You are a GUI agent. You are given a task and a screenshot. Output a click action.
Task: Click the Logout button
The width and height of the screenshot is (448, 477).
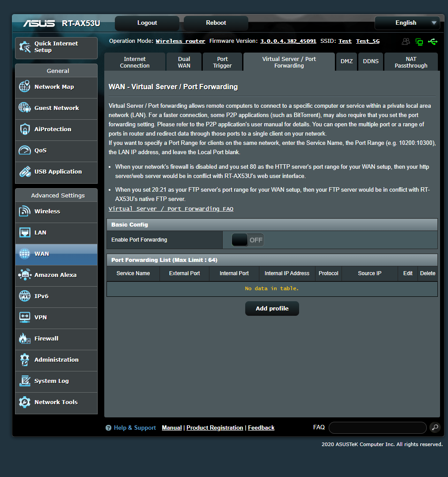(x=147, y=23)
